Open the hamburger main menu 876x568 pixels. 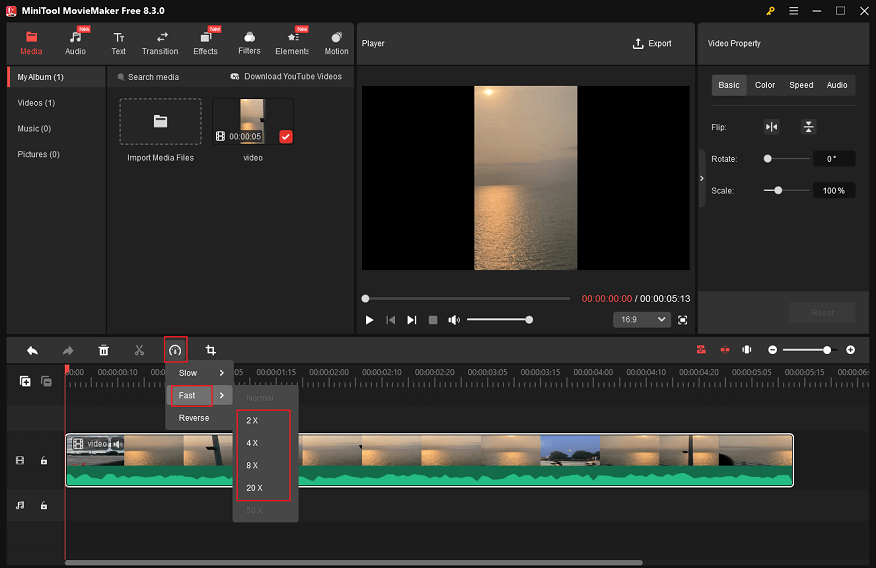pyautogui.click(x=793, y=11)
